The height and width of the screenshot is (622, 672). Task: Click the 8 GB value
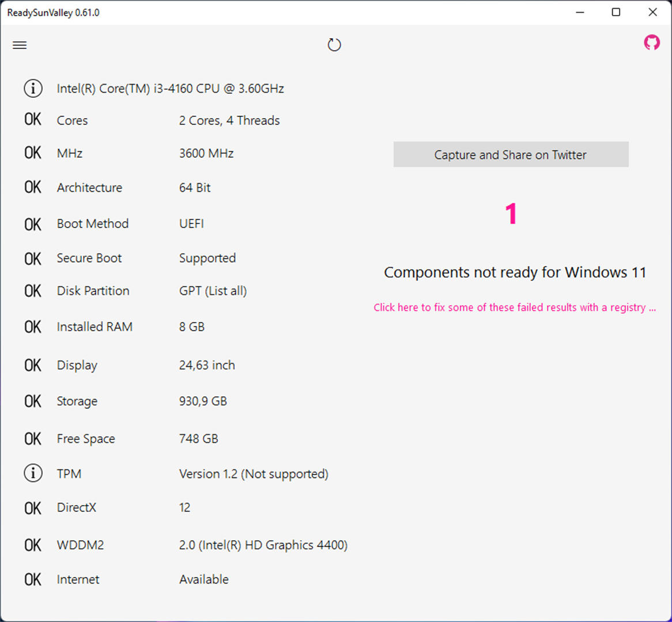point(191,327)
